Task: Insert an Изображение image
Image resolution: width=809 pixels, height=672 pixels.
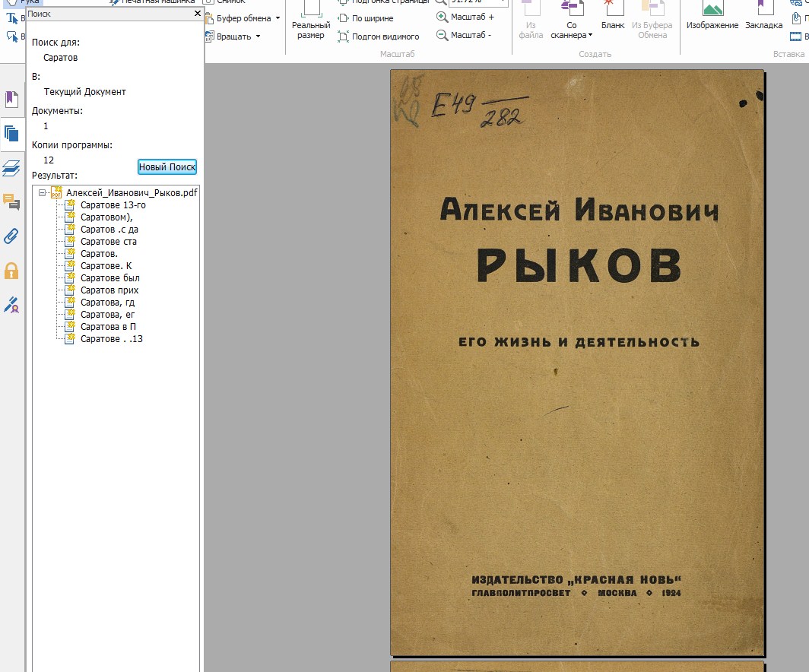Action: click(x=712, y=15)
